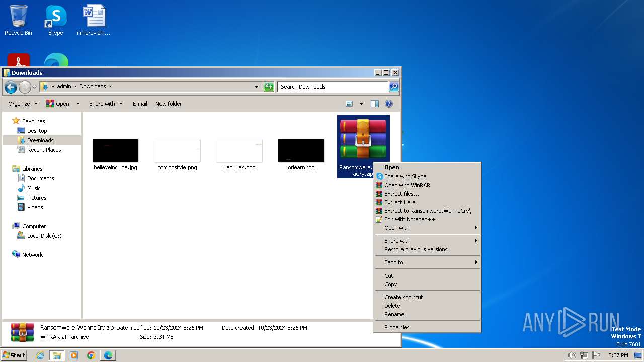This screenshot has height=362, width=644.
Task: Choose Create shortcut option
Action: 428,297
